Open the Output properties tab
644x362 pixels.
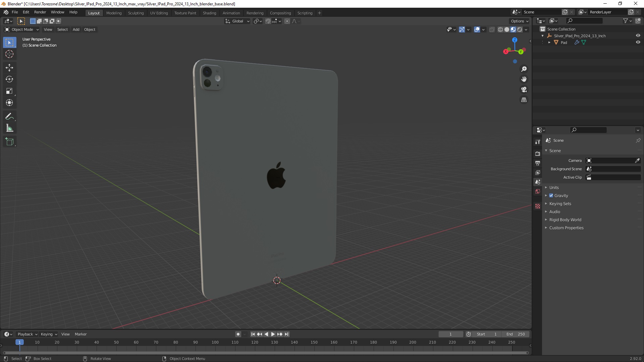tap(538, 163)
